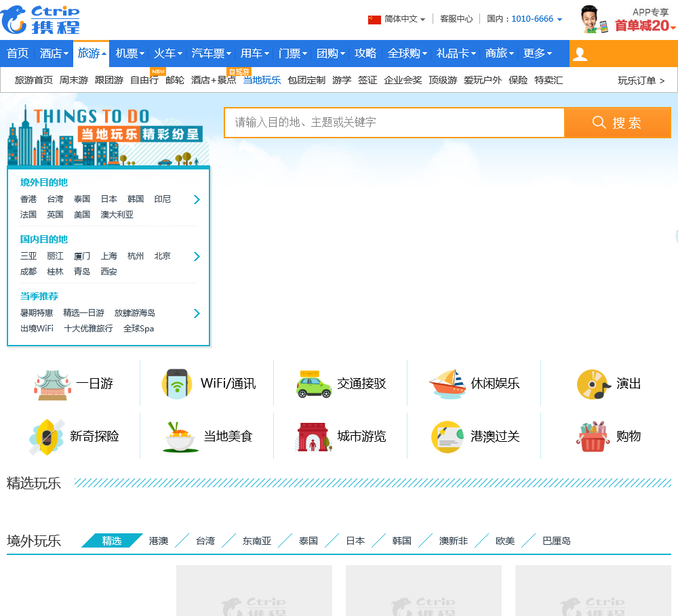Open 出境WiFi seasonal recommendation
Viewport: 678px width, 616px height.
coord(37,329)
